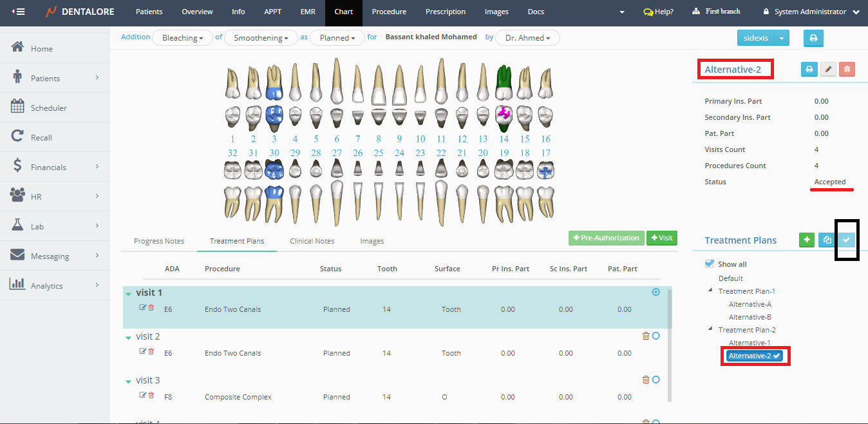Switch to the Clinical Notes tab
868x424 pixels.
[312, 241]
